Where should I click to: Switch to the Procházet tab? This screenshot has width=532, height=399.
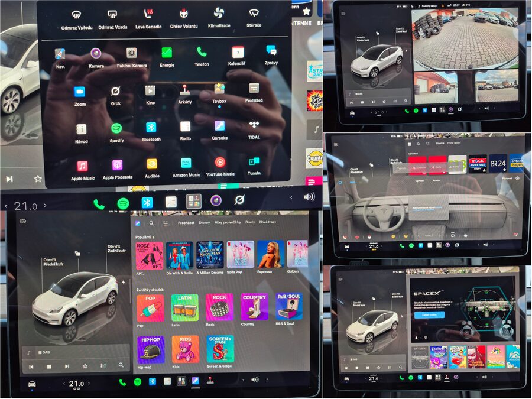(186, 223)
